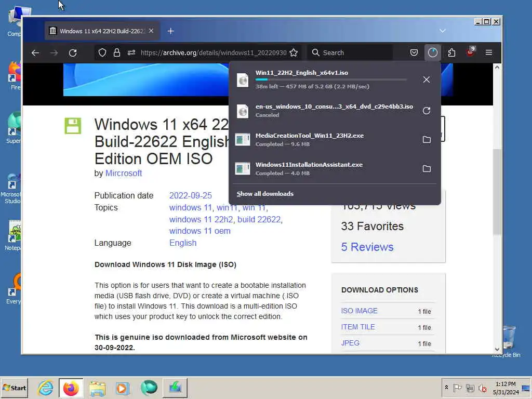Open new tab with plus button
532x399 pixels.
(170, 31)
